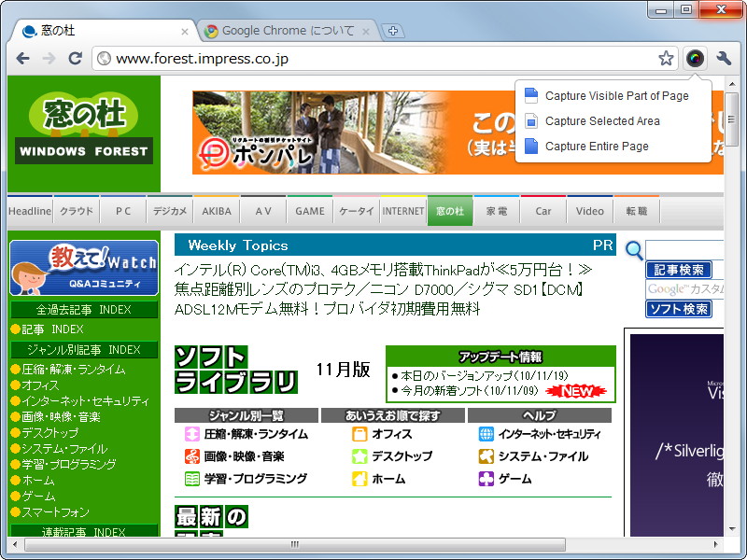Open the Chrome wrench menu

pos(724,59)
